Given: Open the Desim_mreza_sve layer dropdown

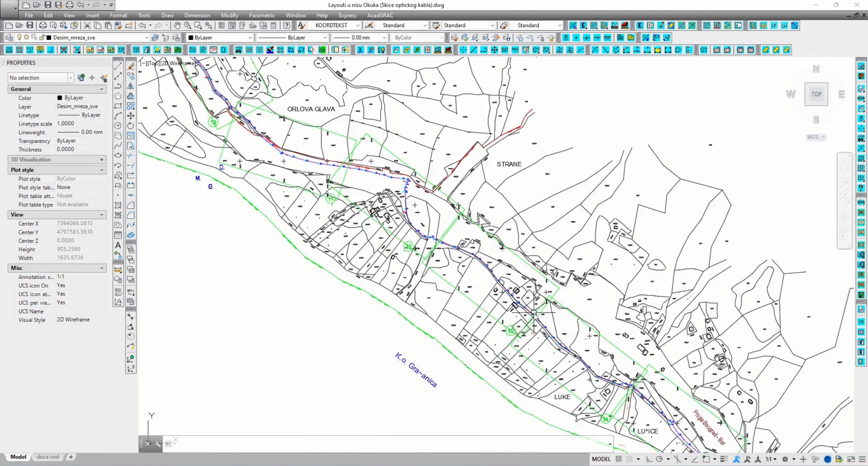Looking at the screenshot, I should [146, 38].
